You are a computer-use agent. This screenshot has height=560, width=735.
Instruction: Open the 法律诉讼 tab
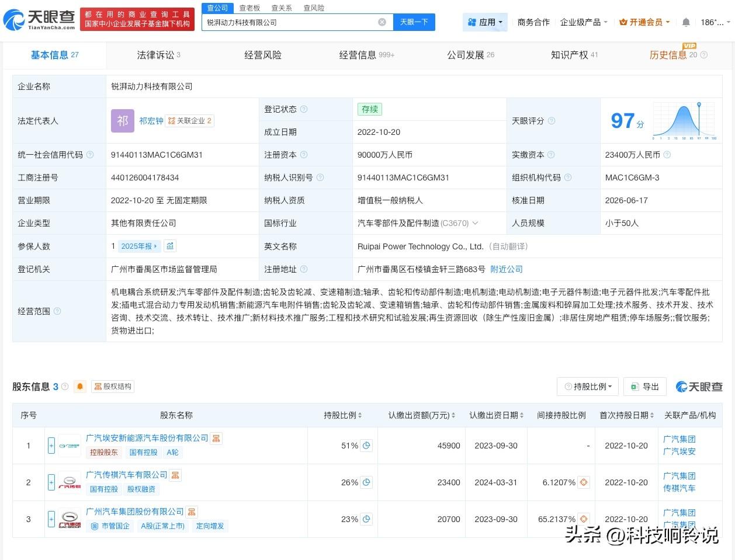pos(158,55)
